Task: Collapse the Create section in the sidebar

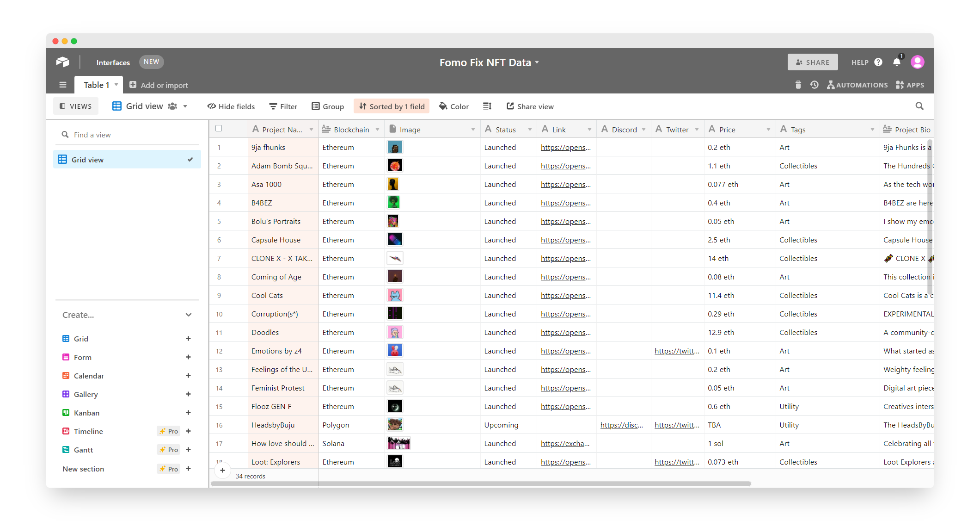Action: (189, 315)
